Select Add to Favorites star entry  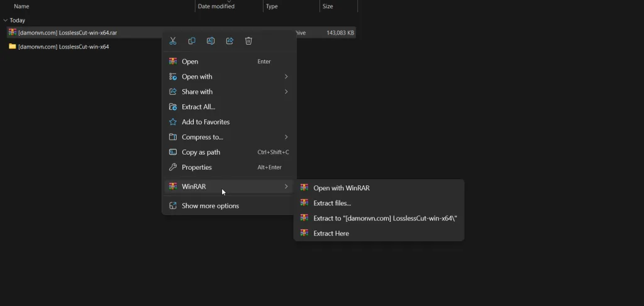click(x=206, y=122)
